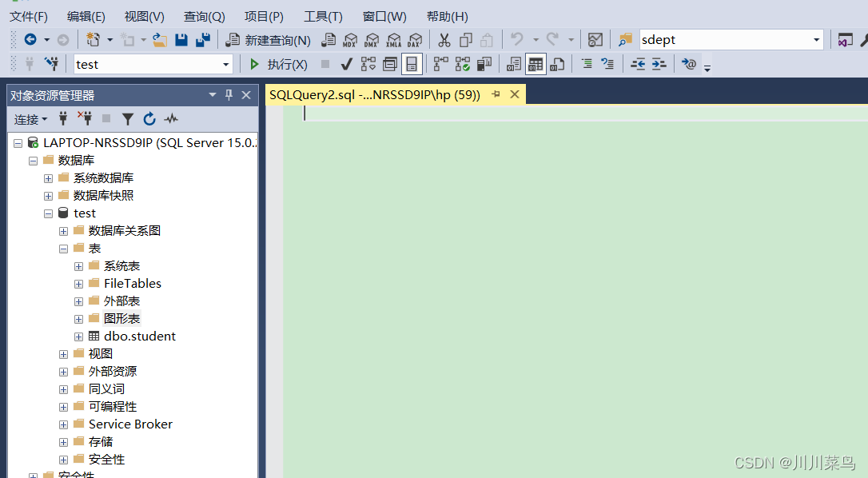Viewport: 868px width, 478px height.
Task: Open the 工具(T) menu
Action: point(323,17)
